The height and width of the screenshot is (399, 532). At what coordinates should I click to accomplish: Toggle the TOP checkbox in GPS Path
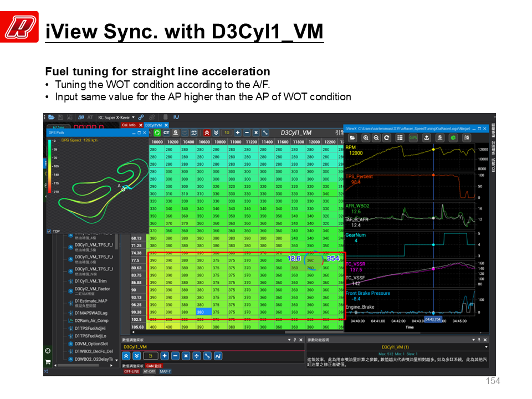(49, 232)
